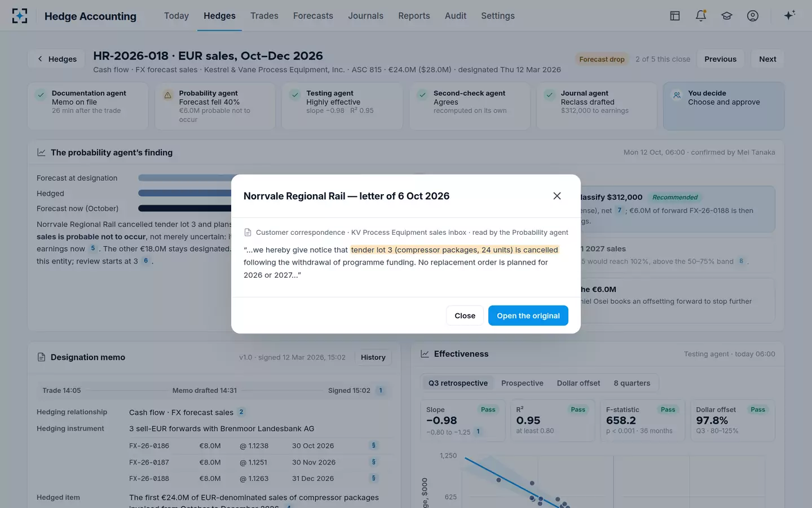Select the Documentation agent card
The height and width of the screenshot is (508, 812).
(x=88, y=106)
